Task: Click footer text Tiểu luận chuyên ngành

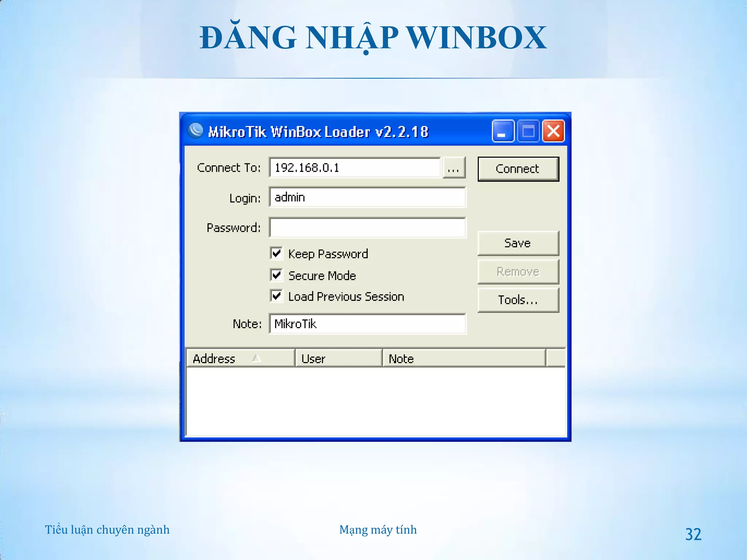Action: coord(107,530)
